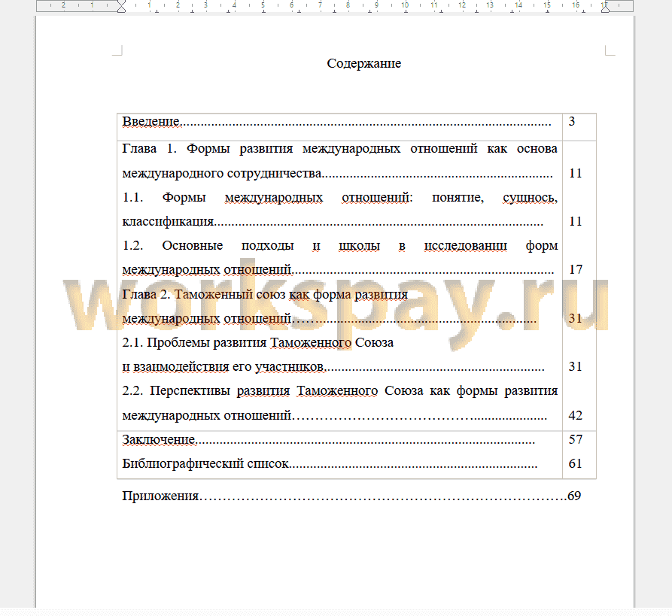Click page number 42
672x616 pixels.
[x=575, y=415]
